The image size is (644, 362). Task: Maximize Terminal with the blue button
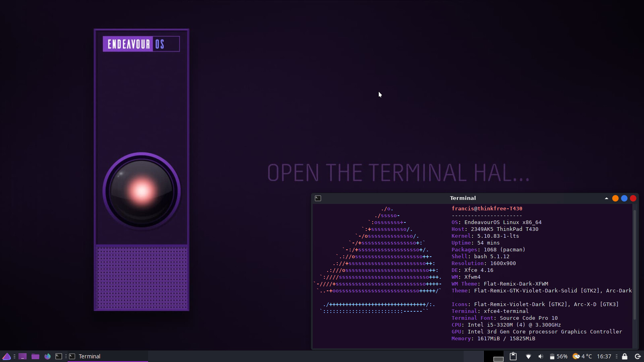click(x=624, y=198)
